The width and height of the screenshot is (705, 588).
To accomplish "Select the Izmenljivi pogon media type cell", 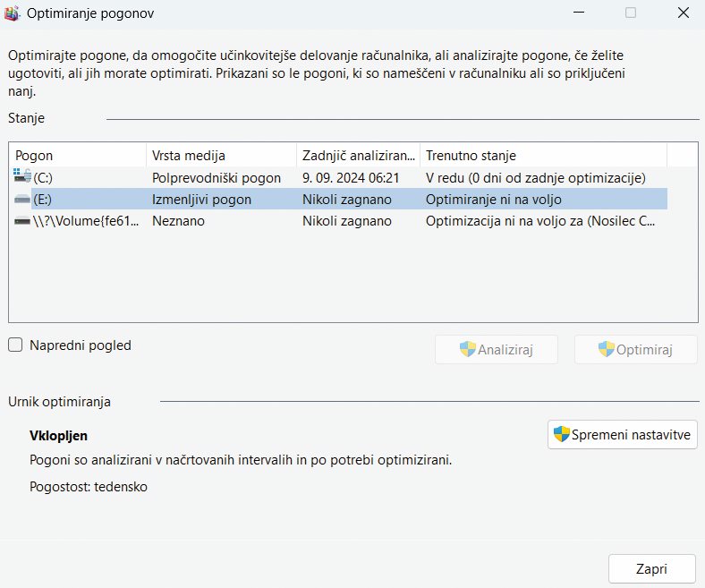I will coord(201,200).
